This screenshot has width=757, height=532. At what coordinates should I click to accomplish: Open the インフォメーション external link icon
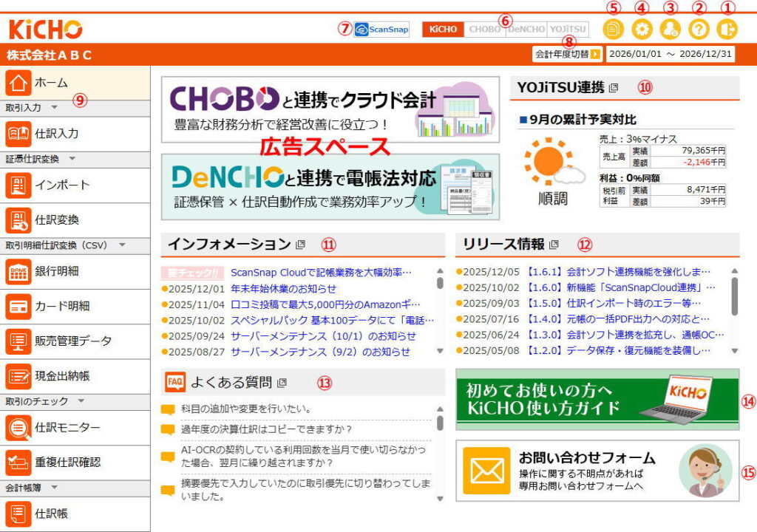point(300,245)
